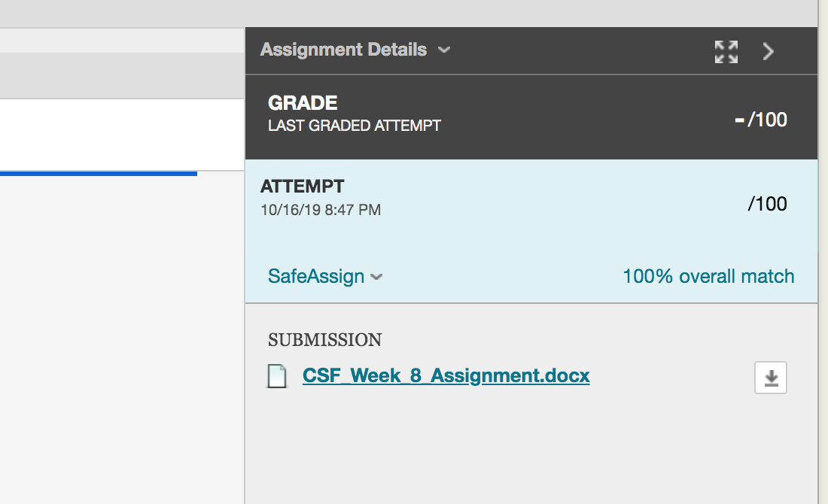
Task: Click the SUBMISSION section heading
Action: click(324, 340)
